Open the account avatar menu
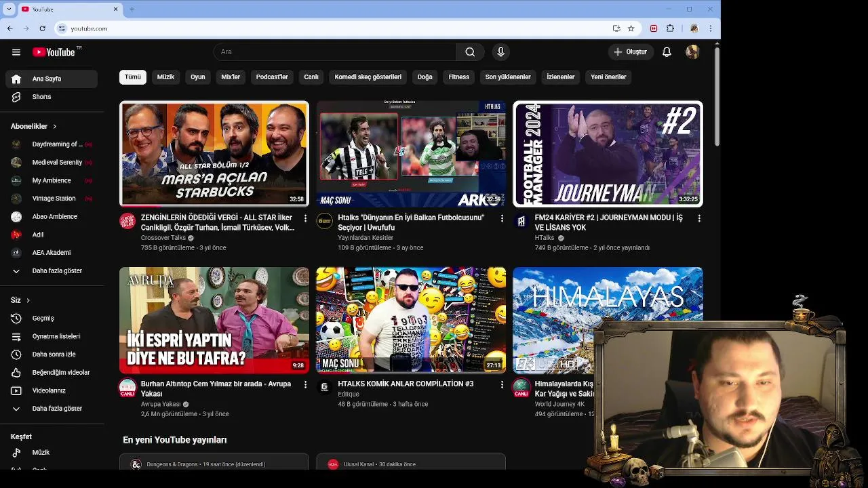The height and width of the screenshot is (488, 868). tap(692, 52)
